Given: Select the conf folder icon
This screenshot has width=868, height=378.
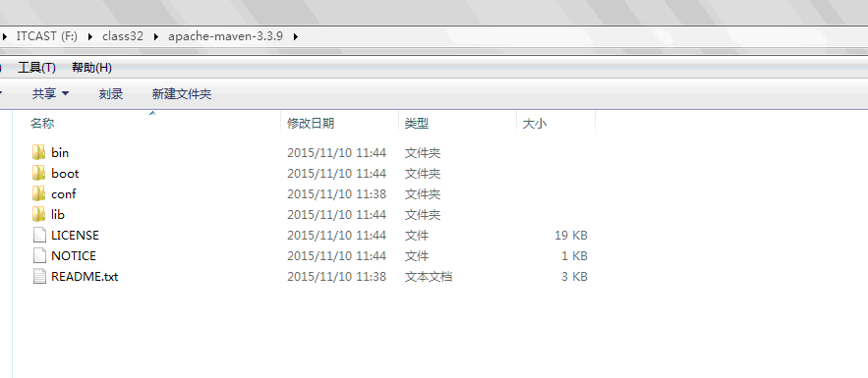Looking at the screenshot, I should click(38, 194).
